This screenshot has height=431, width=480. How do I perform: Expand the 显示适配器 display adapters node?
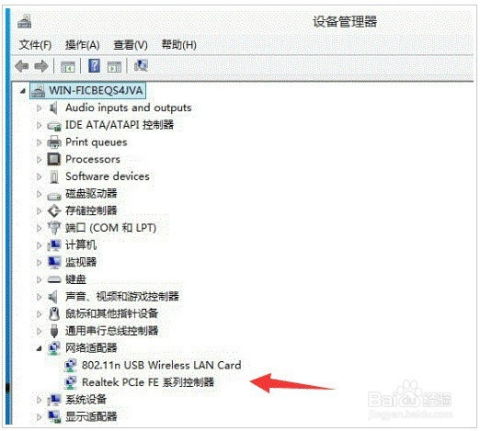pyautogui.click(x=39, y=416)
